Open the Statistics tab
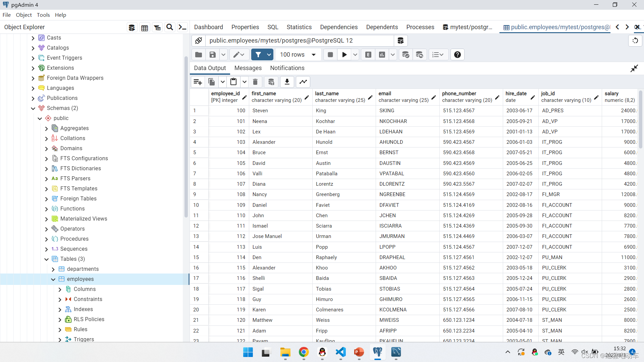The width and height of the screenshot is (644, 362). click(299, 27)
